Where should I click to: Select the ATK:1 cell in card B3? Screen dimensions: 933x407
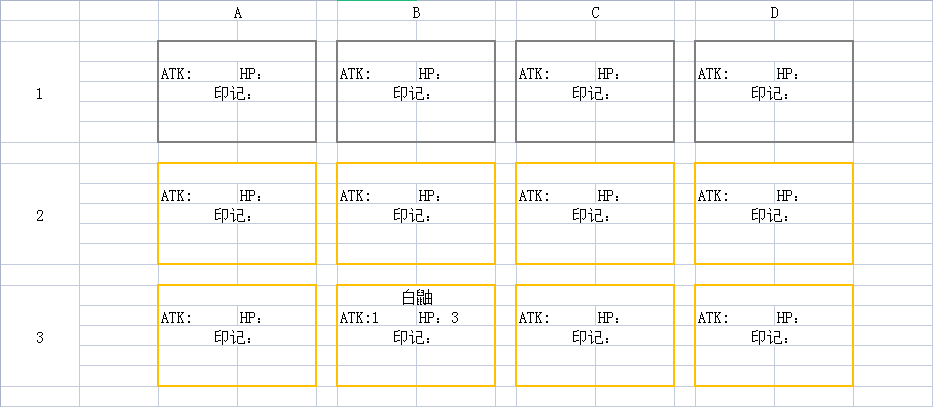tap(360, 318)
